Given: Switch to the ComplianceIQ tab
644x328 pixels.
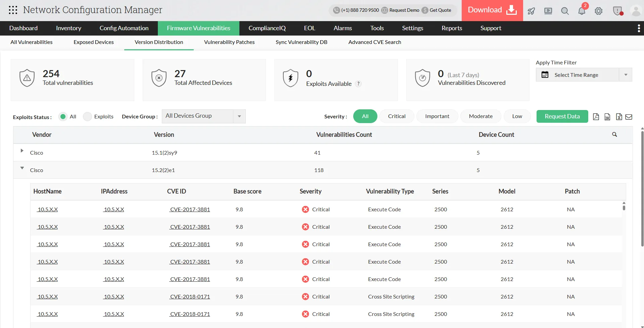Looking at the screenshot, I should pos(267,28).
